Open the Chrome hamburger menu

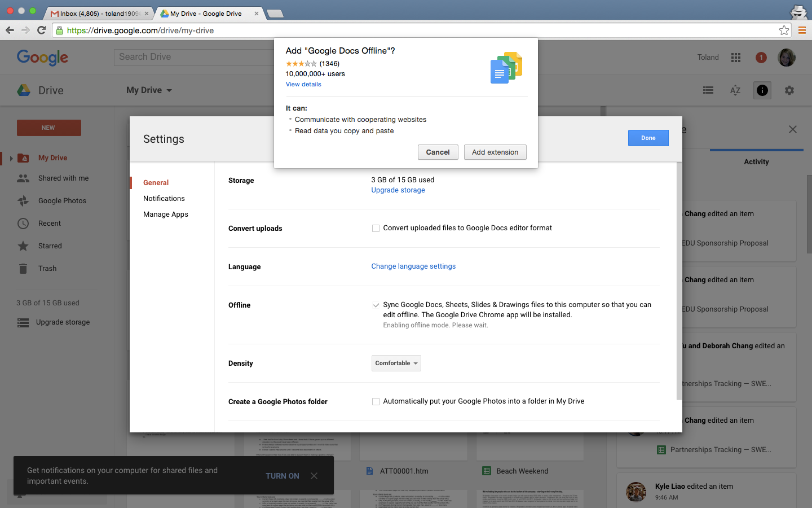802,30
